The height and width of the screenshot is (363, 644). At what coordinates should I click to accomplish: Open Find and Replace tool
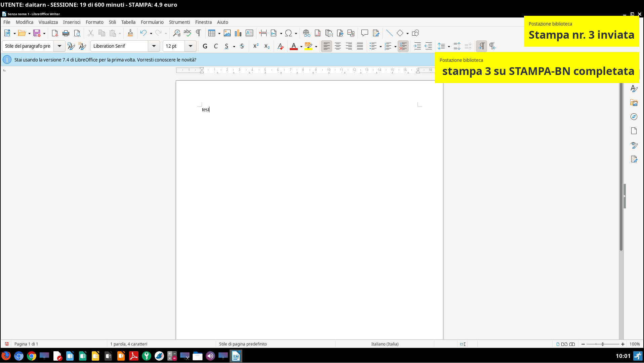(x=176, y=33)
